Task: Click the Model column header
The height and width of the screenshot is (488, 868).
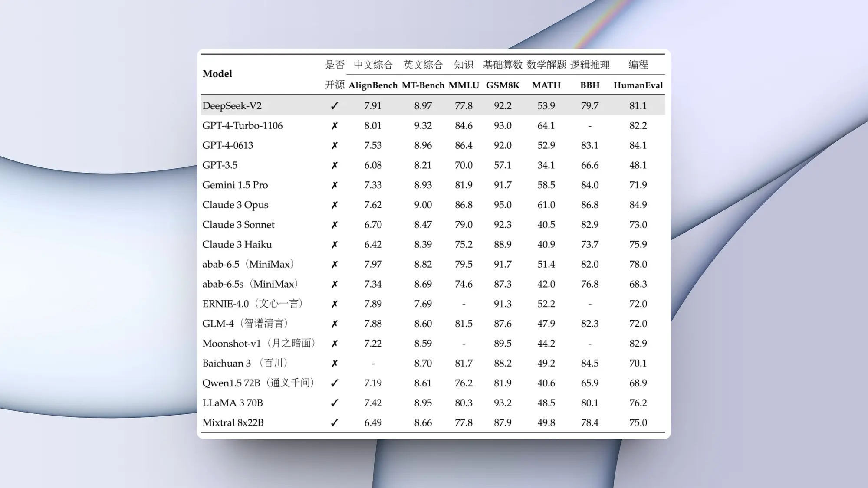Action: pos(217,74)
